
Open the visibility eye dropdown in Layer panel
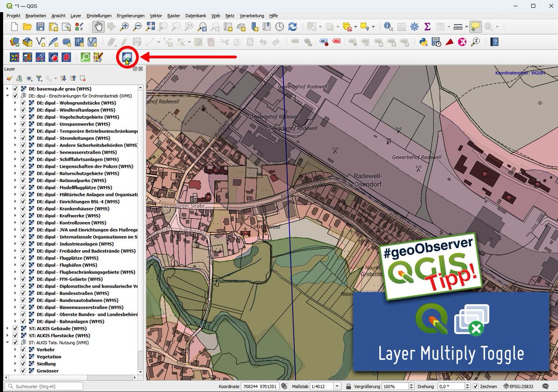click(29, 78)
